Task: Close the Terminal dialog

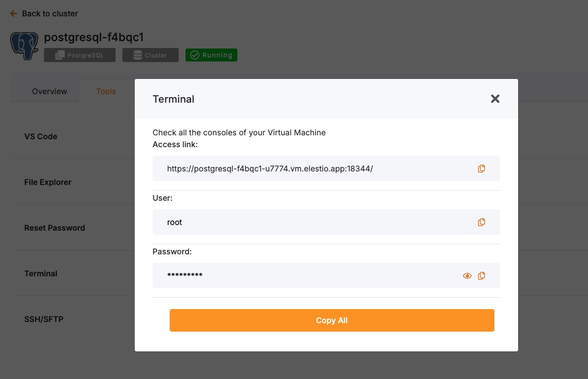Action: coord(495,99)
